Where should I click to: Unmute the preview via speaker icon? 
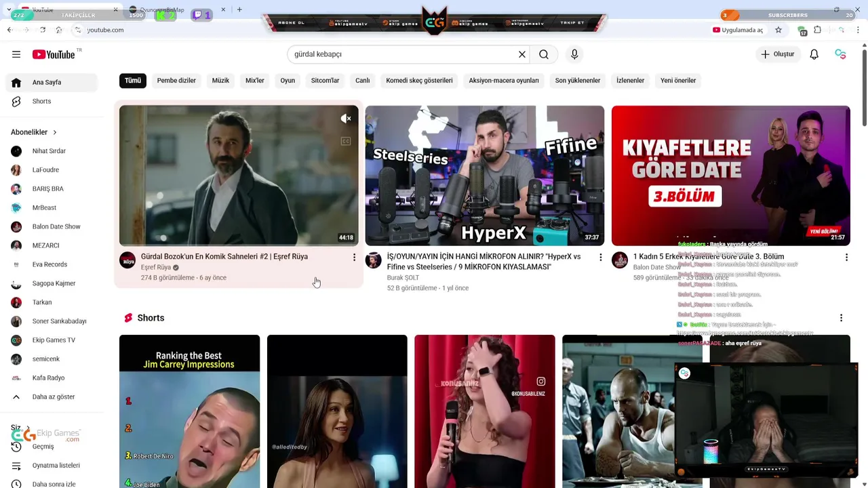tap(346, 119)
